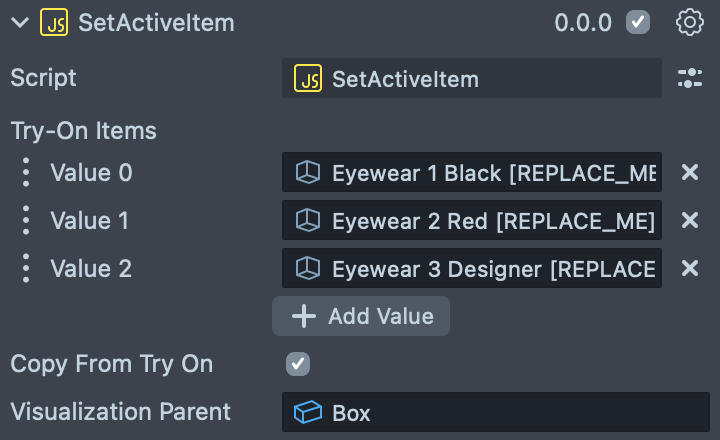Viewport: 720px width, 440px height.
Task: Click the JS icon beside SetActiveItem header
Action: (54, 22)
